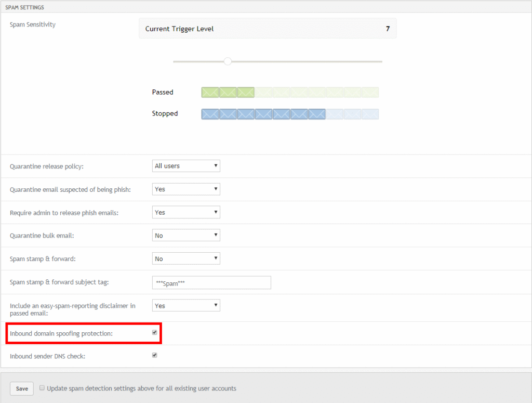Open Require admin to release phish emails dropdown
The height and width of the screenshot is (403, 532).
pyautogui.click(x=186, y=212)
